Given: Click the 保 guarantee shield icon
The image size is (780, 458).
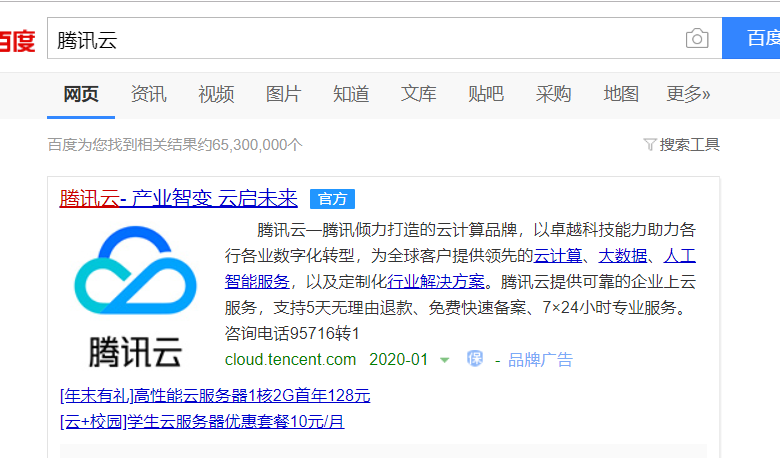Looking at the screenshot, I should click(475, 358).
